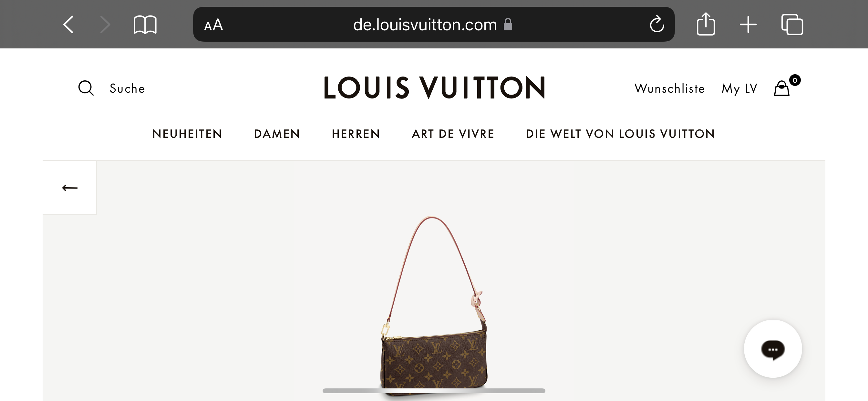
Task: Add a new tab with plus icon
Action: 748,25
